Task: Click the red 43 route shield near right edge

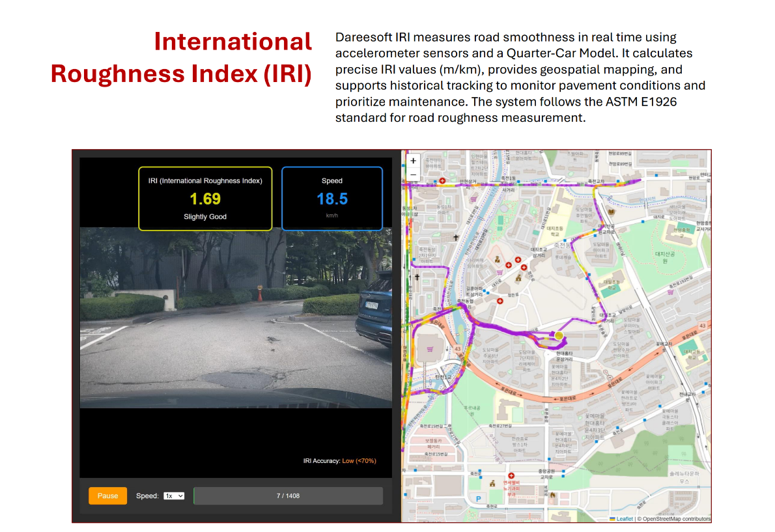Action: pyautogui.click(x=702, y=325)
